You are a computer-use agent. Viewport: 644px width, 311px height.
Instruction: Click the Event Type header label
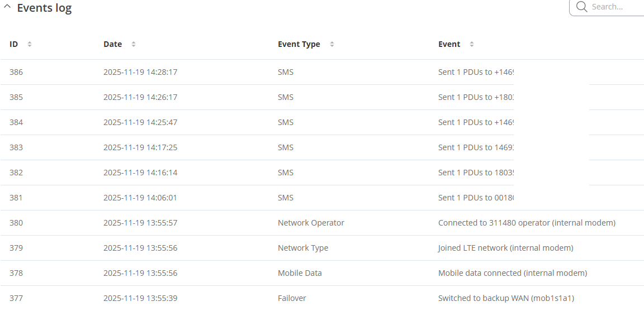click(x=299, y=44)
